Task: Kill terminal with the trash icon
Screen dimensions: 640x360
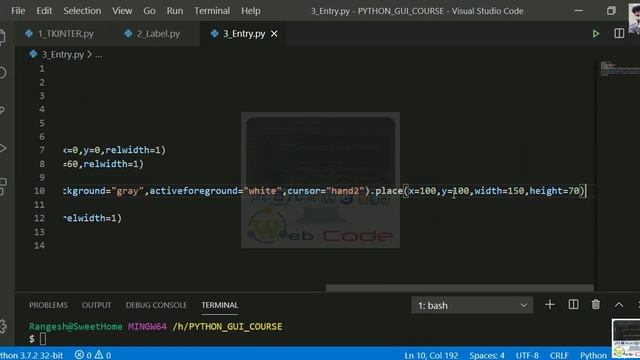Action: (596, 304)
